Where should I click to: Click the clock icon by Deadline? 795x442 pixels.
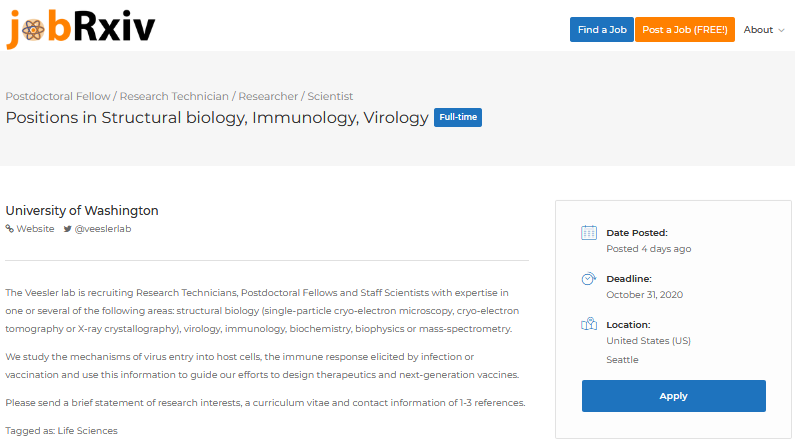pyautogui.click(x=589, y=279)
